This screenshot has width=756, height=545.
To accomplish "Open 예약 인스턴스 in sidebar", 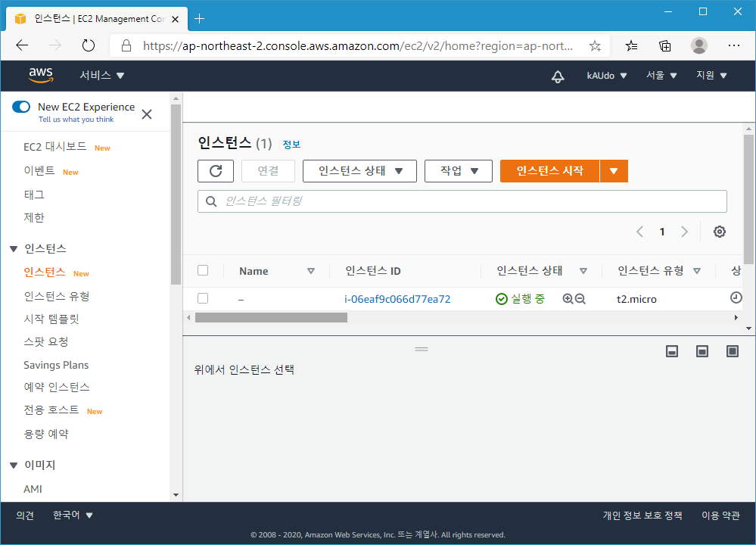I will point(57,387).
